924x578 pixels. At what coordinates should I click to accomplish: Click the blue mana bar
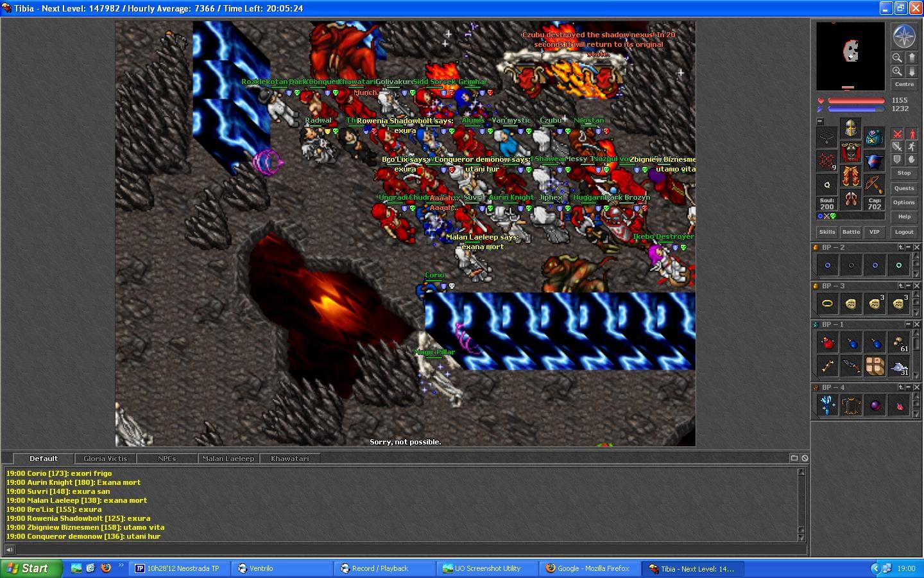tap(856, 109)
